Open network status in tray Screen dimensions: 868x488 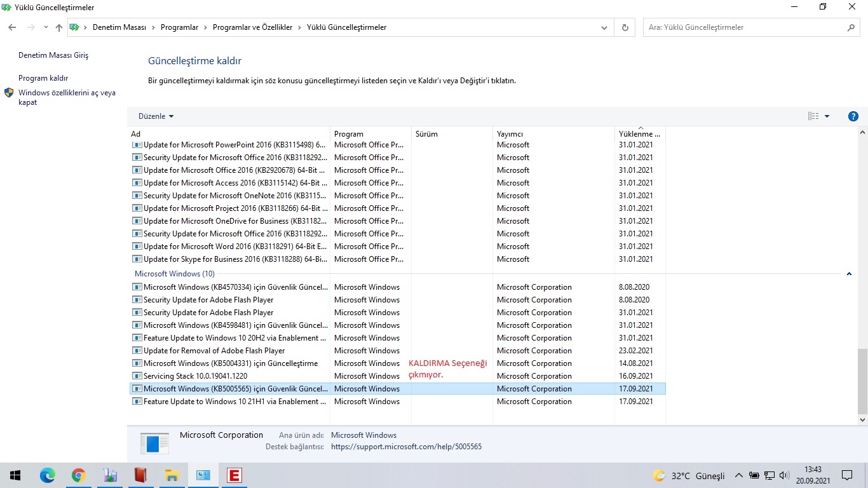click(770, 475)
